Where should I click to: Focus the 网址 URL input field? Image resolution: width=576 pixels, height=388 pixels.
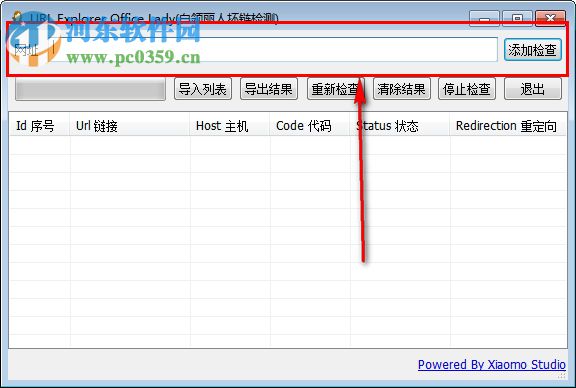coord(273,49)
